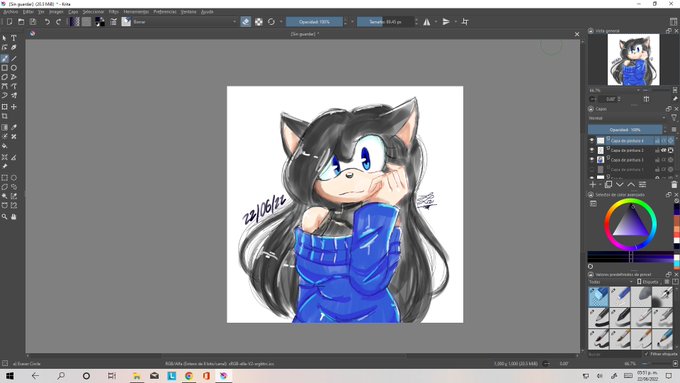Create a new document from toolbar
680x383 pixels.
(x=10, y=22)
